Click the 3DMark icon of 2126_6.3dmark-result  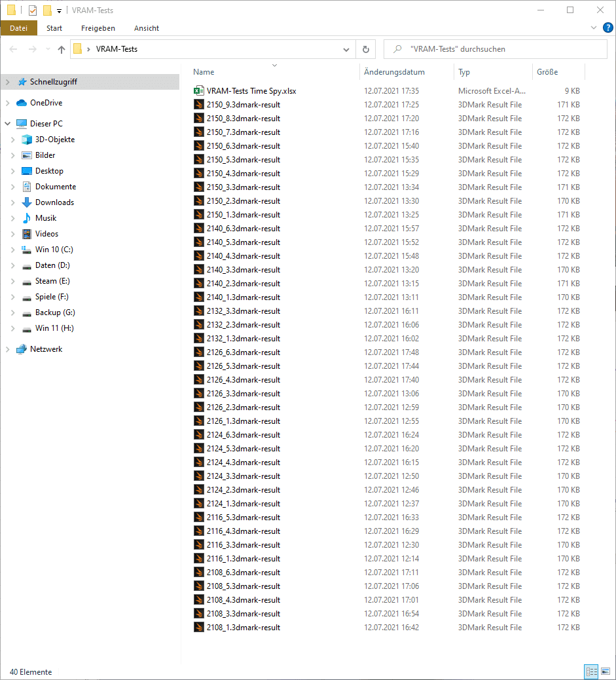pyautogui.click(x=198, y=352)
